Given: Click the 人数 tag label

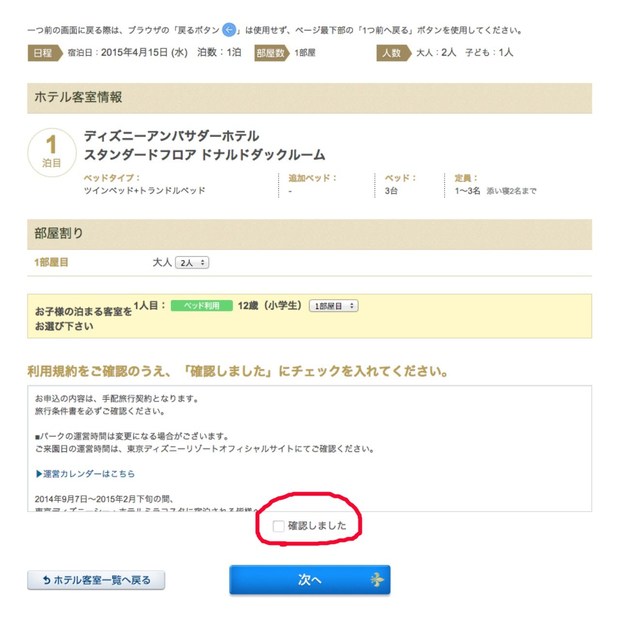Looking at the screenshot, I should coord(394,52).
